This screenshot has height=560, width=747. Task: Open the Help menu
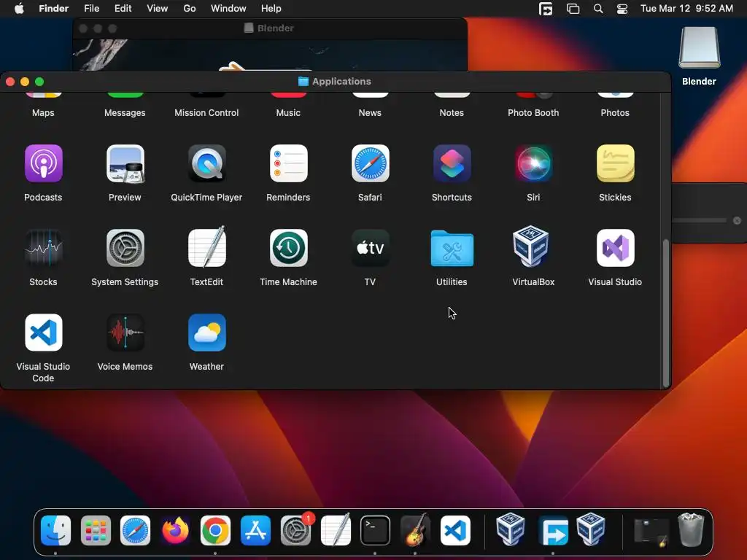(x=271, y=9)
